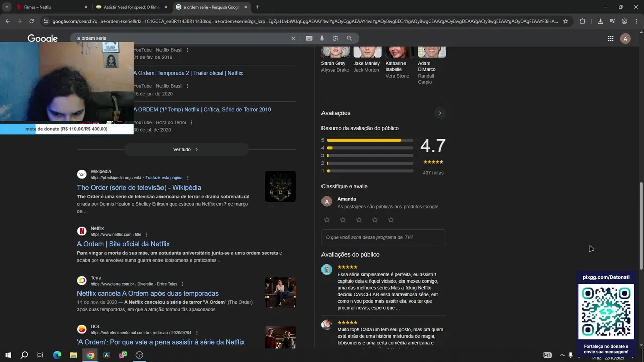Screen dimensions: 644x362
Task: Open the Chrome extensions puzzle icon
Action: (583, 21)
